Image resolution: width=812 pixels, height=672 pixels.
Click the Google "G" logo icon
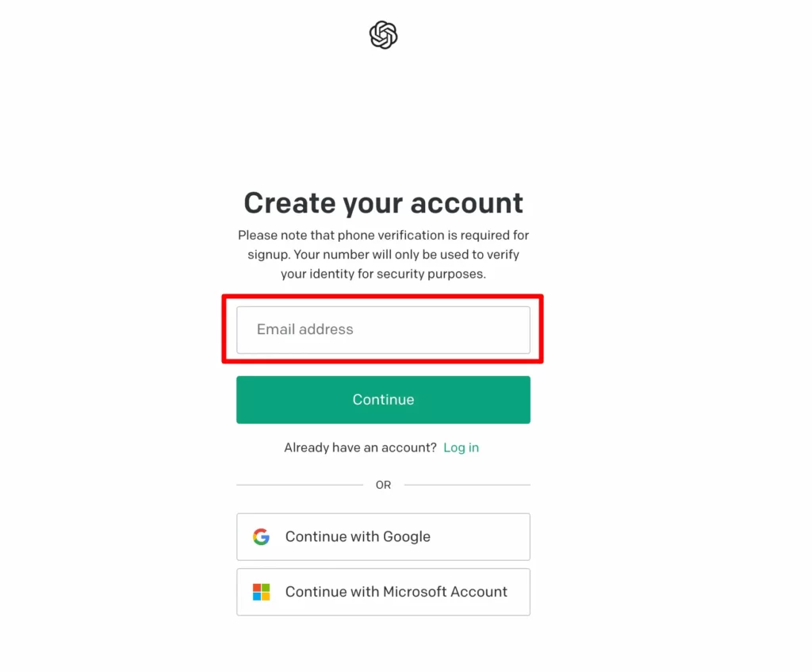(261, 536)
